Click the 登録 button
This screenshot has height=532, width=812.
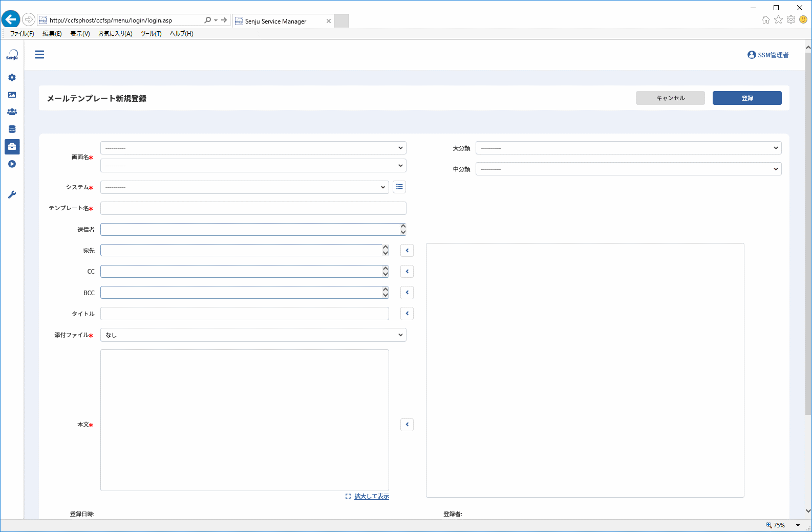747,98
